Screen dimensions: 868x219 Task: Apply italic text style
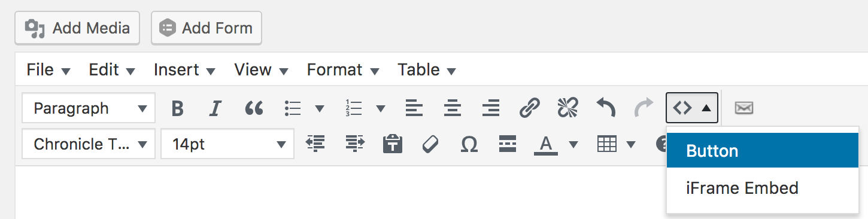coord(215,108)
